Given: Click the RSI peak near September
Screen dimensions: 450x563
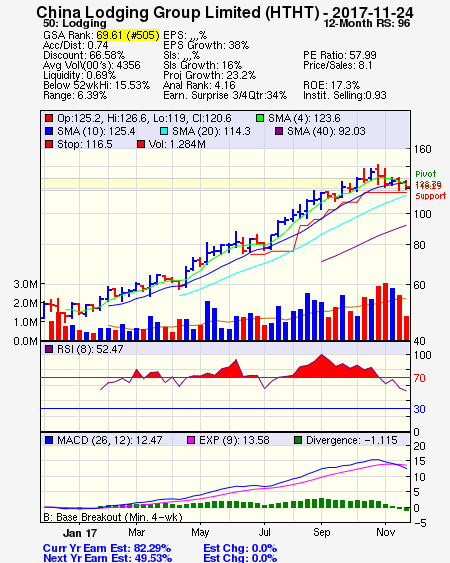Looking at the screenshot, I should pos(321,355).
